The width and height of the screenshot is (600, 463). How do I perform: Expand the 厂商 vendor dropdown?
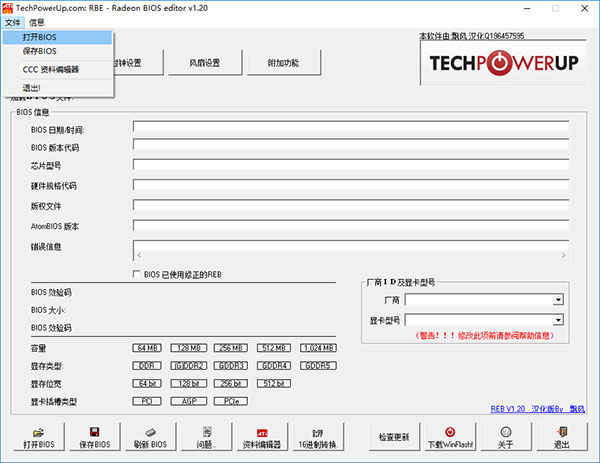558,300
